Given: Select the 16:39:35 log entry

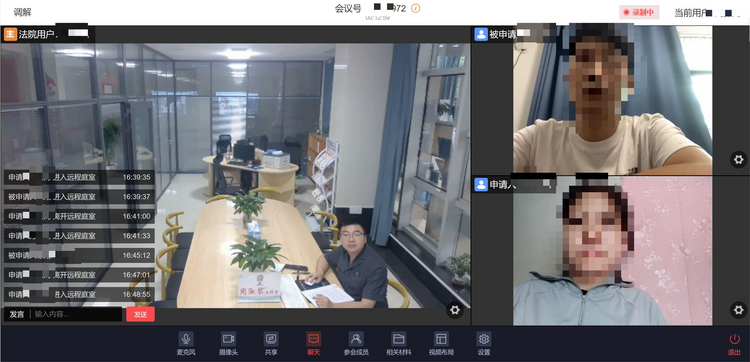Looking at the screenshot, I should (79, 177).
